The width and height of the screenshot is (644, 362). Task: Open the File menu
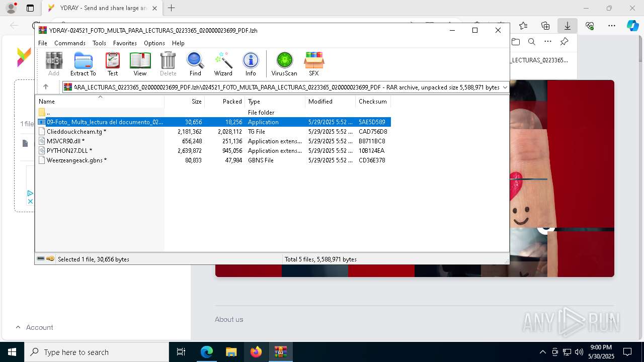point(43,43)
